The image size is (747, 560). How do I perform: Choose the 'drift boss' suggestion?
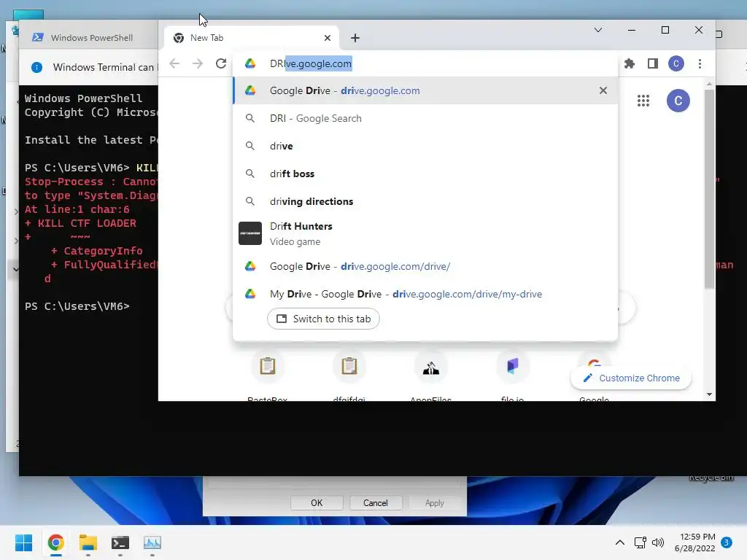(425, 174)
